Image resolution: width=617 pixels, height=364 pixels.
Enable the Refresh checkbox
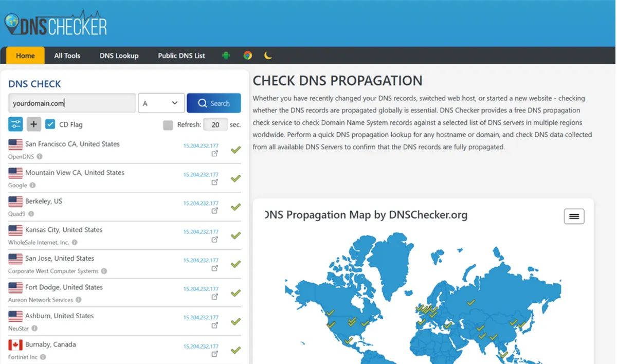[x=168, y=125]
